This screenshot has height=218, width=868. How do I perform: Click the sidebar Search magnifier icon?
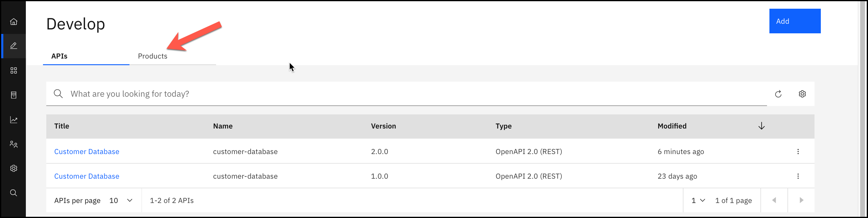tap(14, 193)
